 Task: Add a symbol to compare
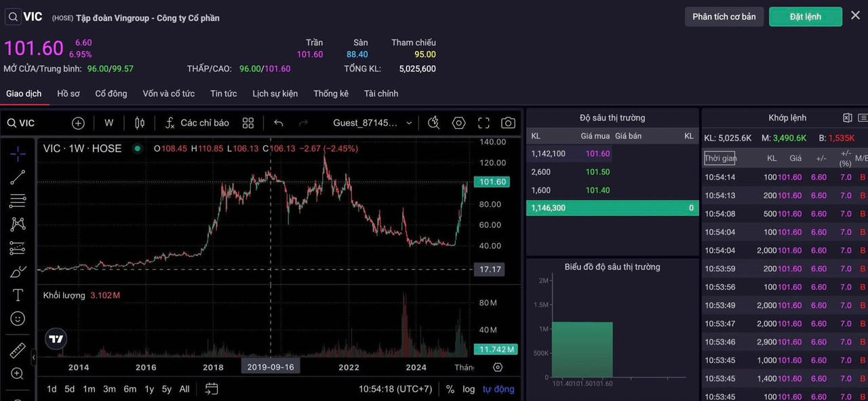click(x=78, y=123)
